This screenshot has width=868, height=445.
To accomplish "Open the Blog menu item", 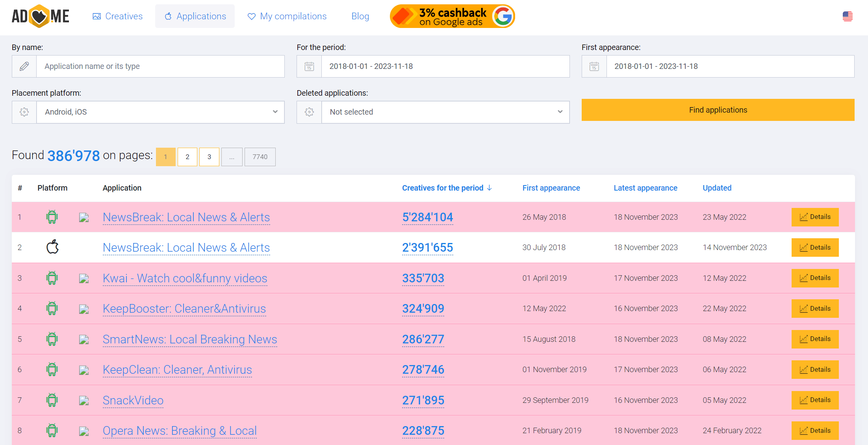I will click(360, 16).
